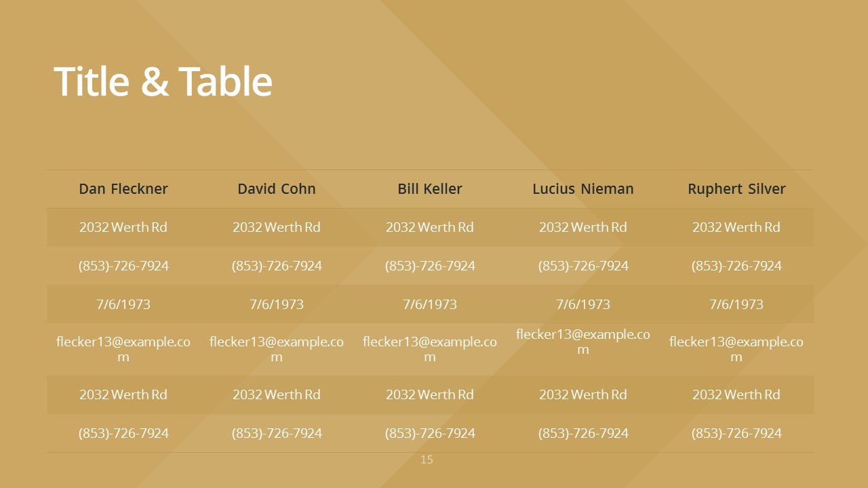Select the 7/6/1973 date under Bill Keller
The image size is (868, 488).
coord(430,304)
